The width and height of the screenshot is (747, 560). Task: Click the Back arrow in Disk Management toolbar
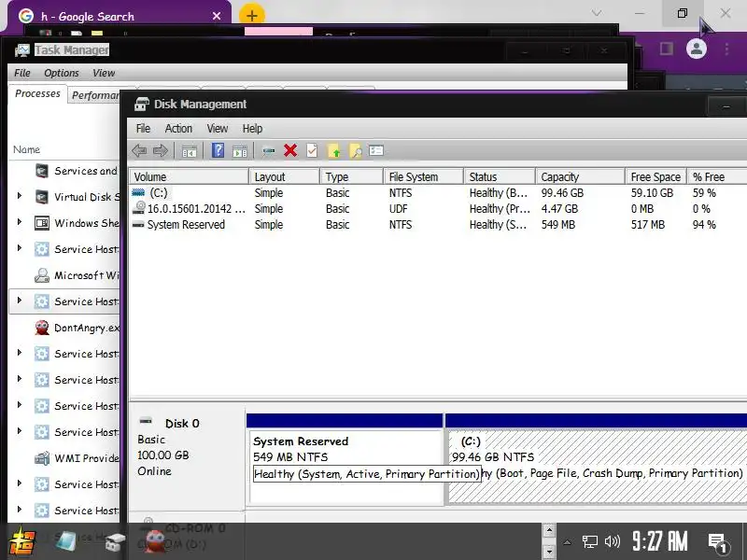click(139, 151)
